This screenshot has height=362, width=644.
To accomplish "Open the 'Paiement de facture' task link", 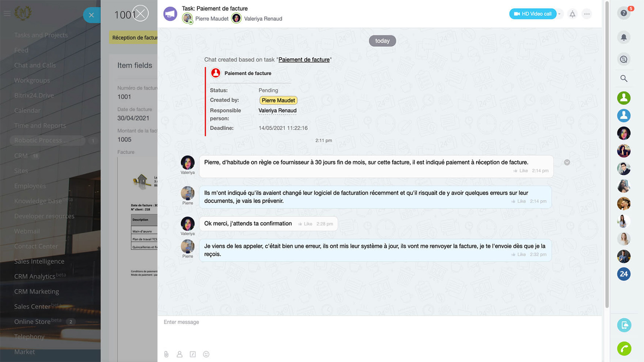I will pos(304,60).
